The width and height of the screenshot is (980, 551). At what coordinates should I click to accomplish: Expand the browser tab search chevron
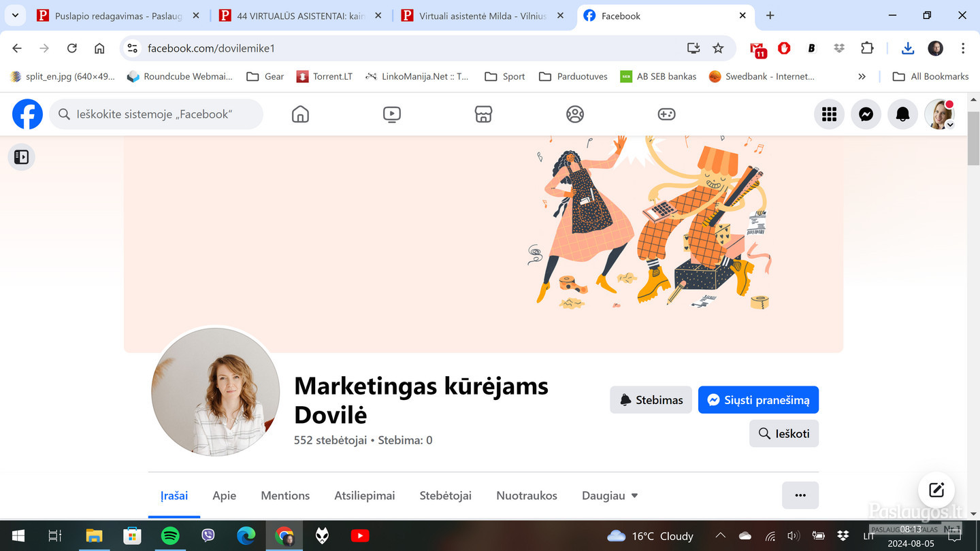pyautogui.click(x=15, y=15)
